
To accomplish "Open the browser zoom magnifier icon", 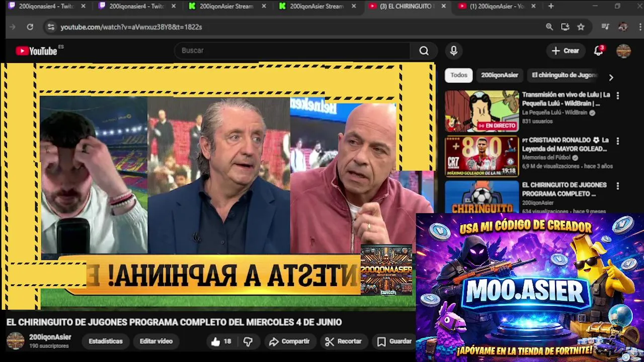I will (x=549, y=27).
